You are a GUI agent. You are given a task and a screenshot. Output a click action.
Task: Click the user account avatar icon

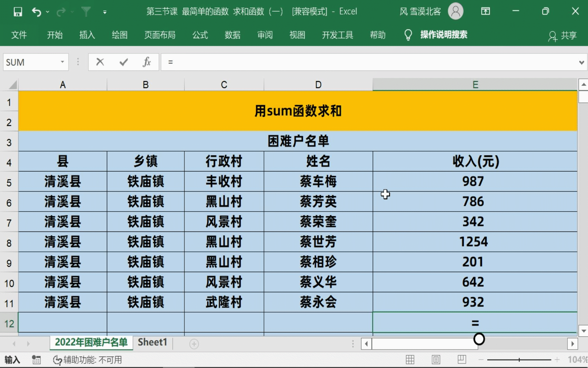[x=455, y=11]
